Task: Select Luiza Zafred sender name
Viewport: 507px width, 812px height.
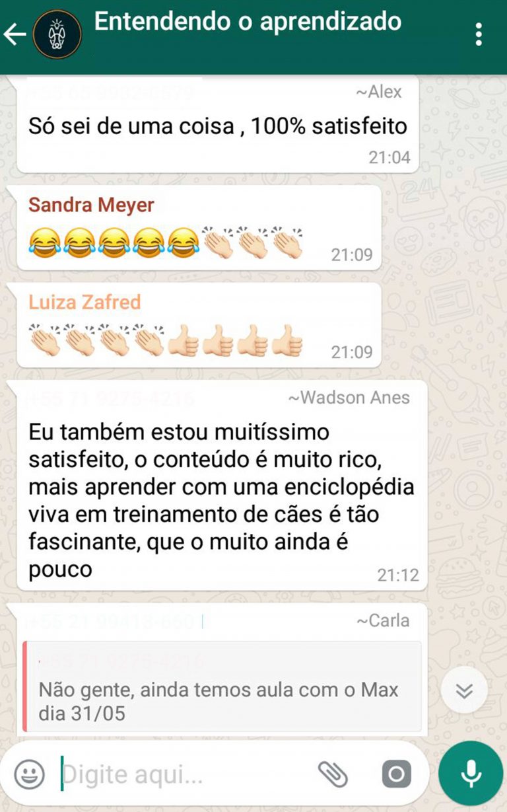Action: pyautogui.click(x=84, y=302)
